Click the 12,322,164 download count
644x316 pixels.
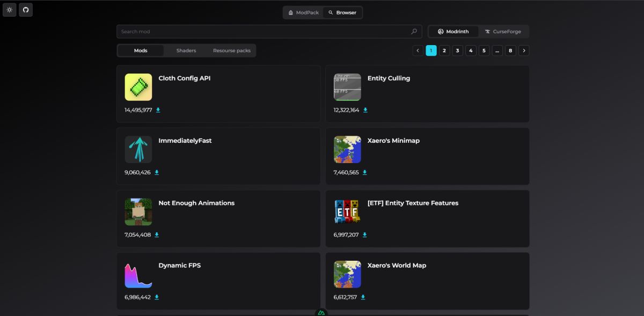point(346,110)
